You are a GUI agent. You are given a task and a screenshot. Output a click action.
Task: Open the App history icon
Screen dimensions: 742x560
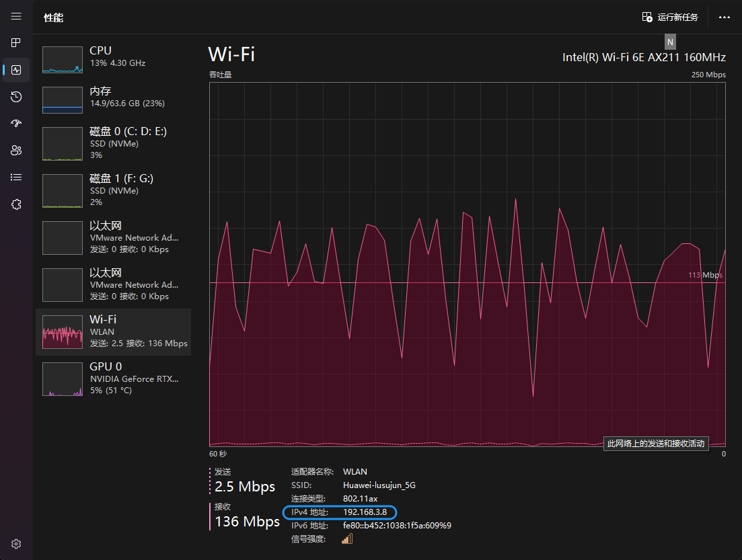point(16,97)
